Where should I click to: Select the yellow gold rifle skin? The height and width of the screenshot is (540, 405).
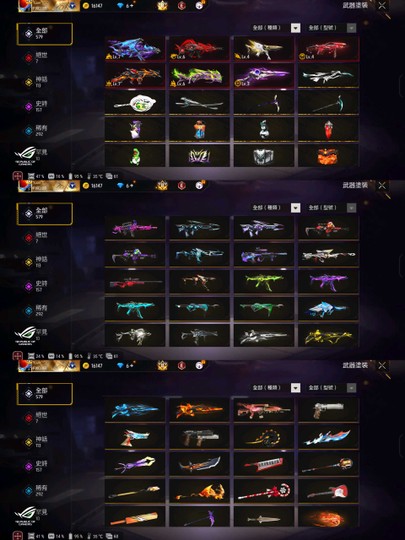click(x=328, y=335)
